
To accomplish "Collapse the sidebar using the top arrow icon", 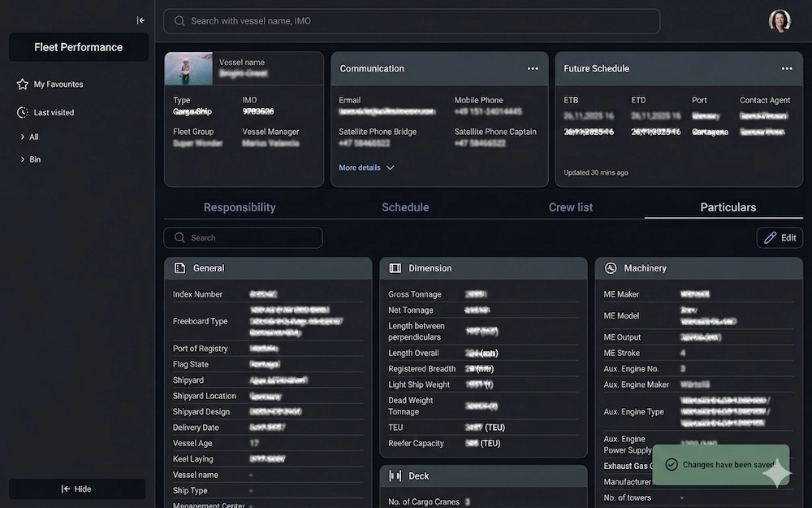I will click(140, 20).
